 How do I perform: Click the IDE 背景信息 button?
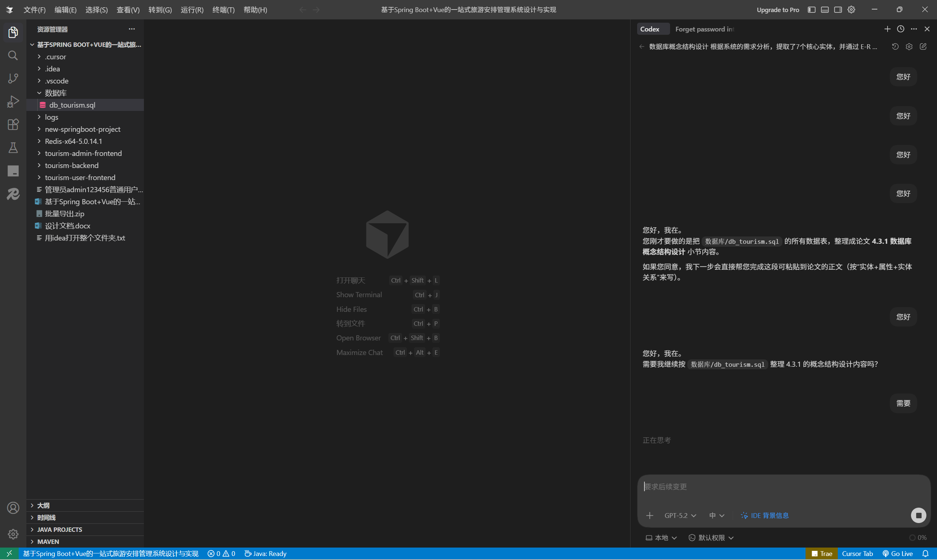[x=765, y=515]
